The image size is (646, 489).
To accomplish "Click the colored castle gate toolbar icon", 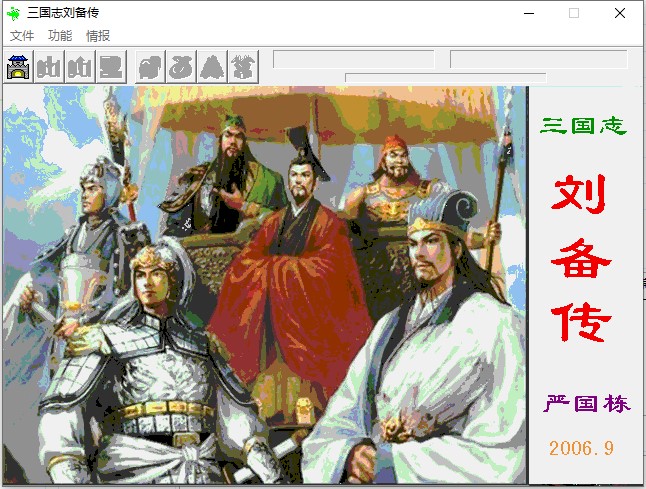I will 18,67.
